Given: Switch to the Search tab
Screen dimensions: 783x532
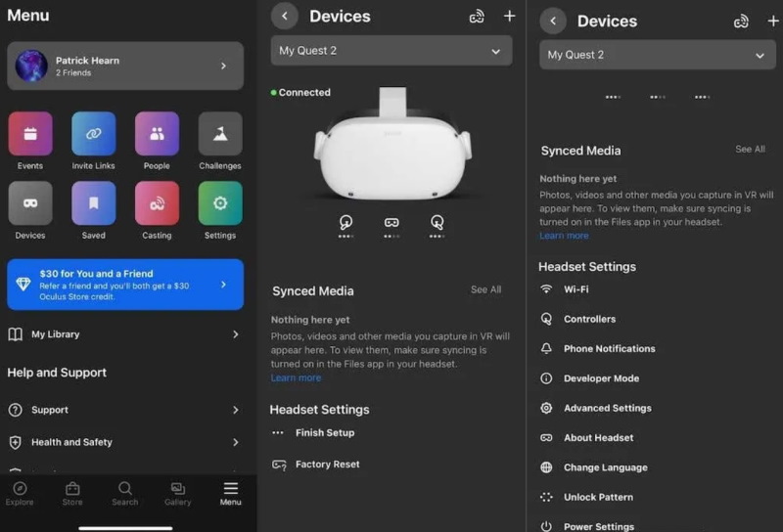Looking at the screenshot, I should pyautogui.click(x=125, y=494).
